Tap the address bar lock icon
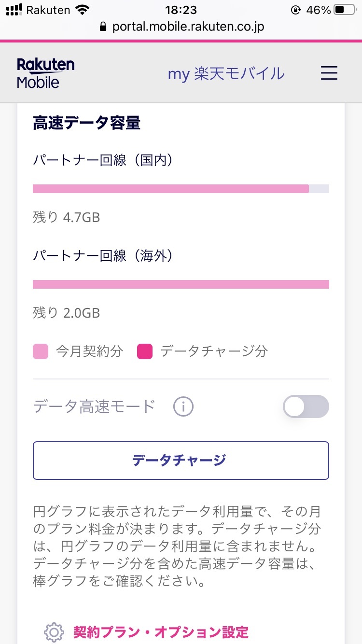 point(102,27)
